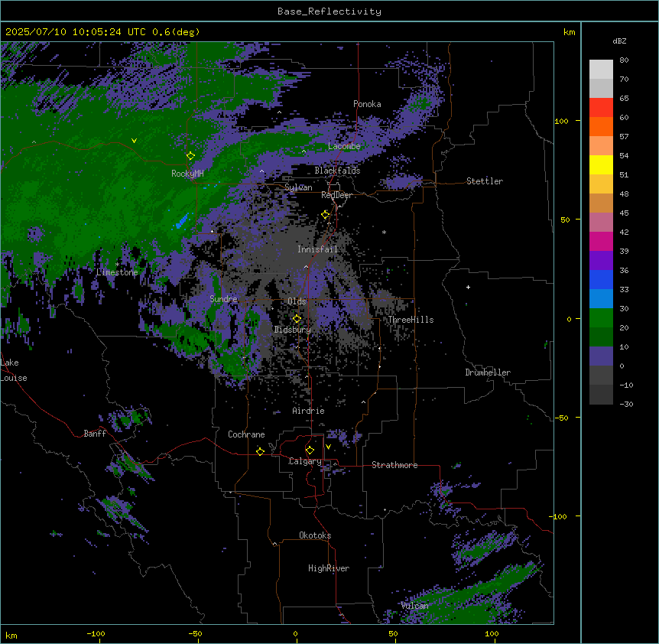Click the bright blue echo cell southeast of RockyMH
The width and height of the screenshot is (659, 644).
182,221
